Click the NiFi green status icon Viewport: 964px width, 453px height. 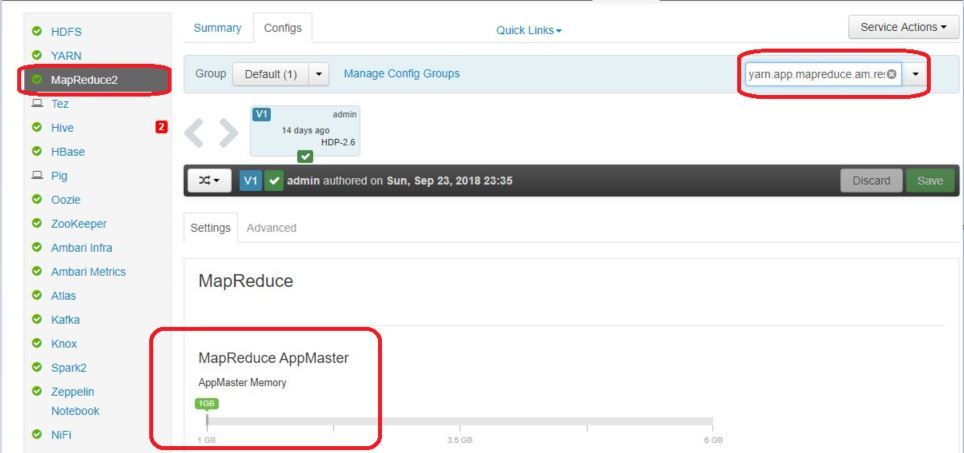(37, 435)
